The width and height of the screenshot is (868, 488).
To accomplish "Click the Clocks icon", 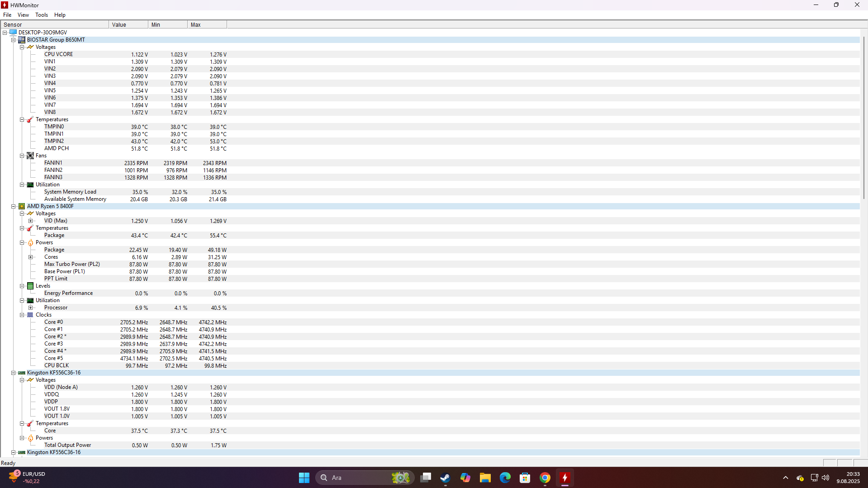I will coord(30,315).
